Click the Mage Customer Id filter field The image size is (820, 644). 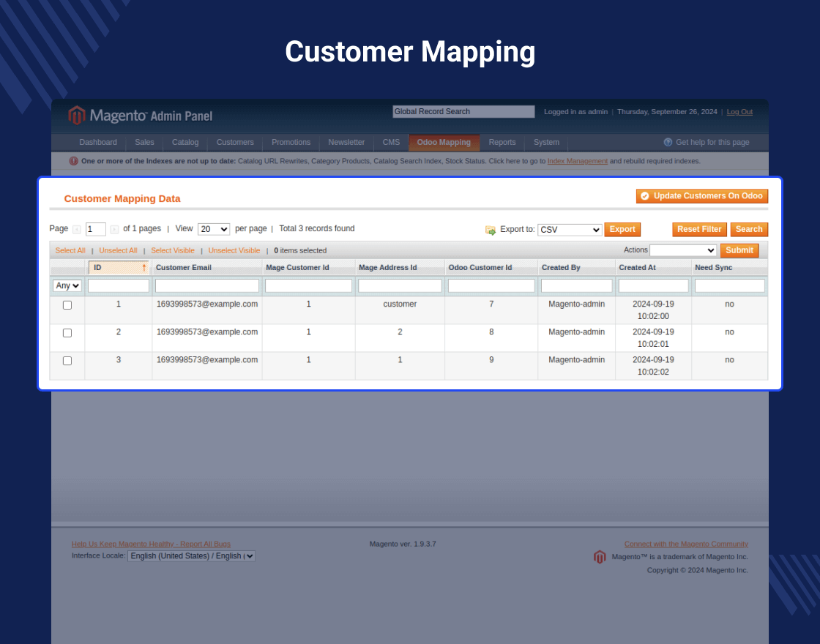308,285
